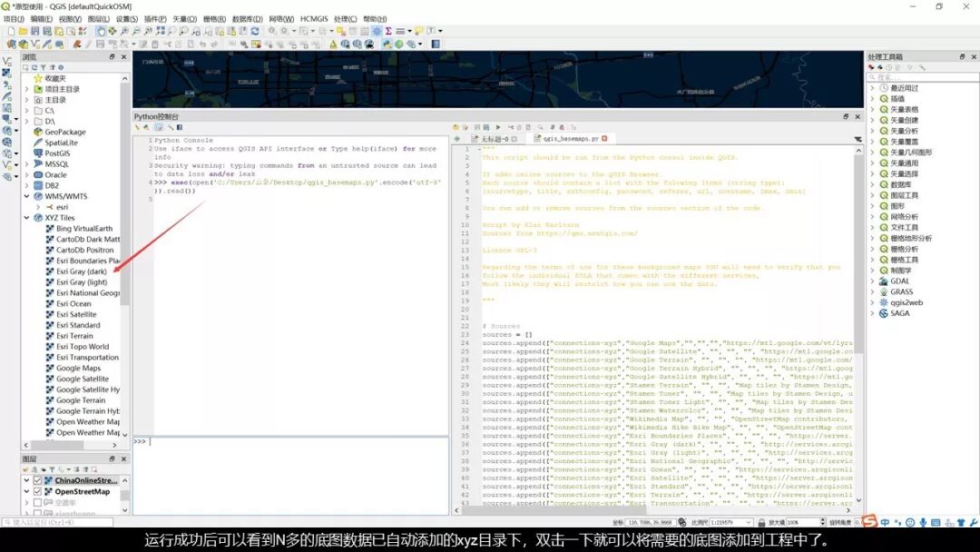Click the Favorites star icon

38,78
